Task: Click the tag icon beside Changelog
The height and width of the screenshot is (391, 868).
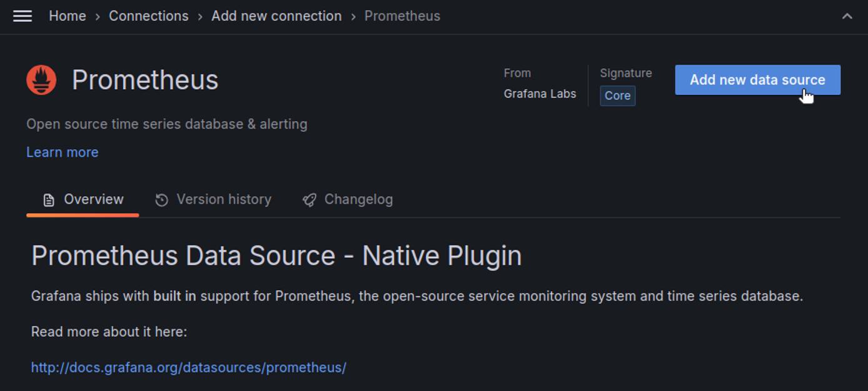Action: 308,199
